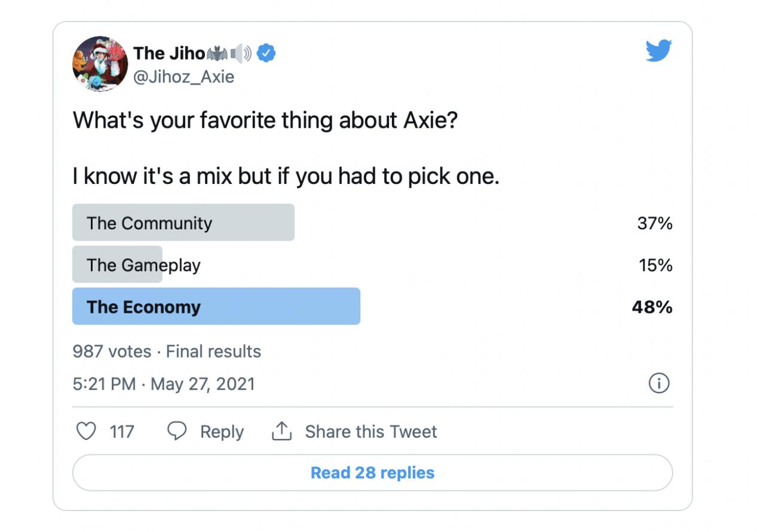This screenshot has height=532, width=757.
Task: Click the heart like icon
Action: (87, 431)
